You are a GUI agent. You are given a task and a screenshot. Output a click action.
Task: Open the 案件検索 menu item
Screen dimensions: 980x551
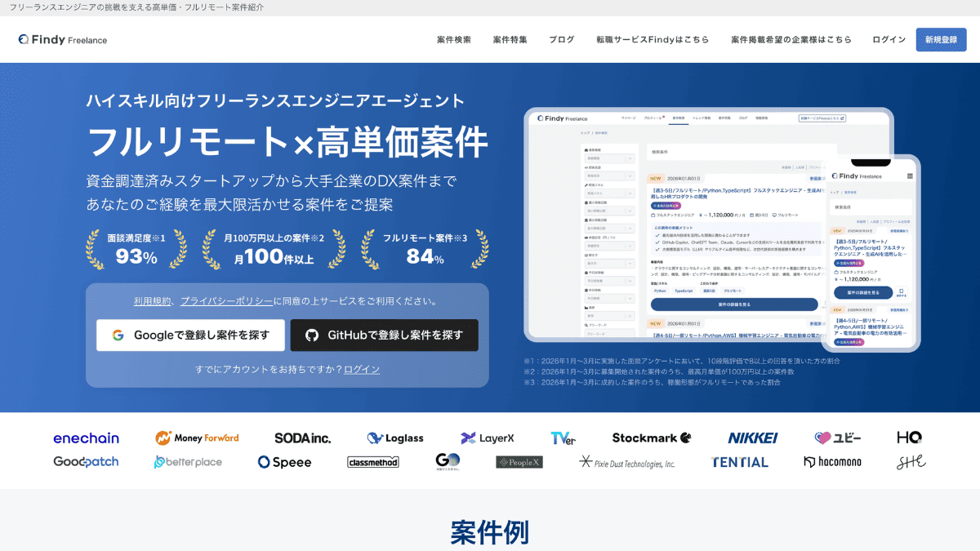click(x=453, y=39)
